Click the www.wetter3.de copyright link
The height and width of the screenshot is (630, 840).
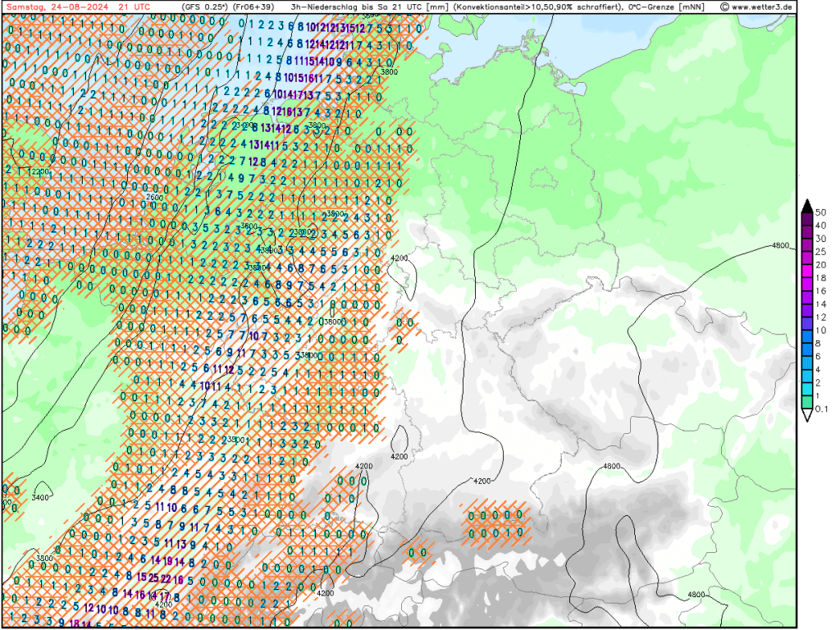tap(756, 7)
